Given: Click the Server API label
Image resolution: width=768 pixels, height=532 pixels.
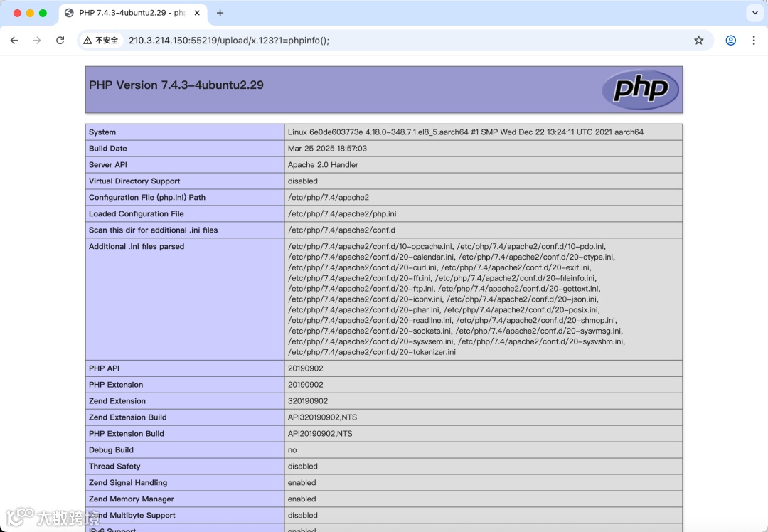Looking at the screenshot, I should tap(108, 164).
